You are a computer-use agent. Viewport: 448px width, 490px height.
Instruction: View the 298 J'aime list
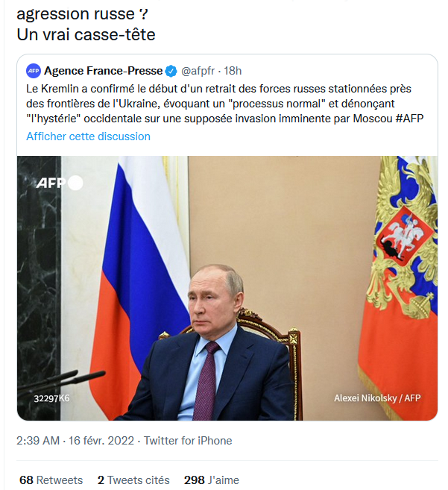click(x=211, y=480)
